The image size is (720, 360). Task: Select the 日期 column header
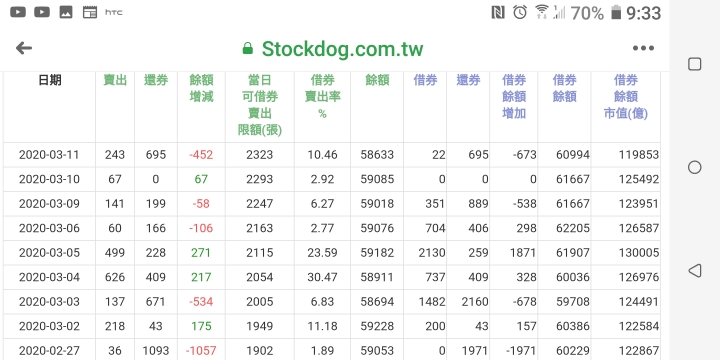50,80
